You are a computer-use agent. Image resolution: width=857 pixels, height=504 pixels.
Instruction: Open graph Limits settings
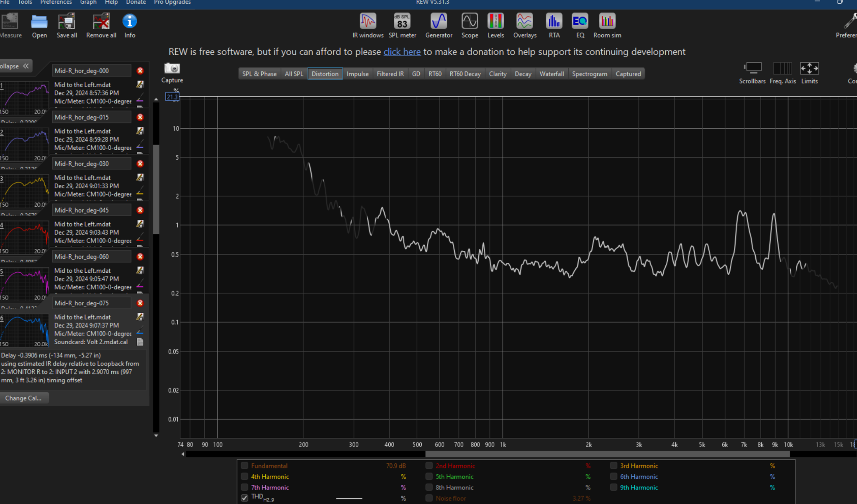[x=809, y=73]
